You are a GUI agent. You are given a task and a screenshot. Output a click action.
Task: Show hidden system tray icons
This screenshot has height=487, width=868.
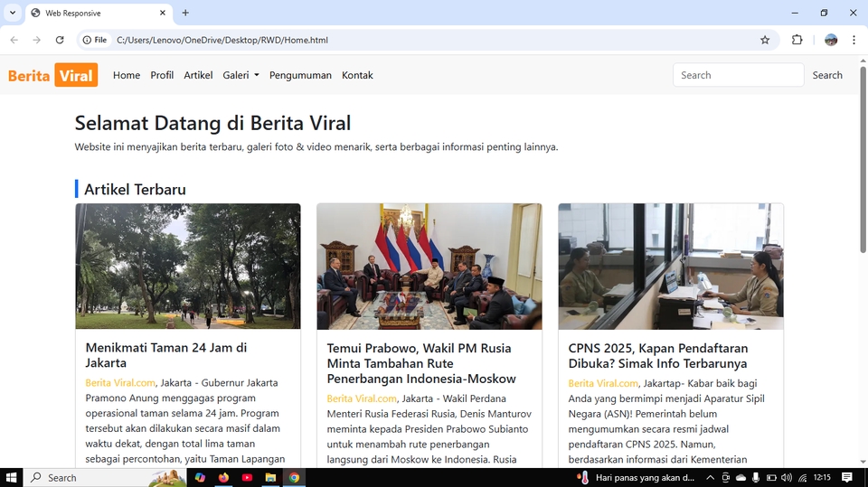tap(711, 477)
